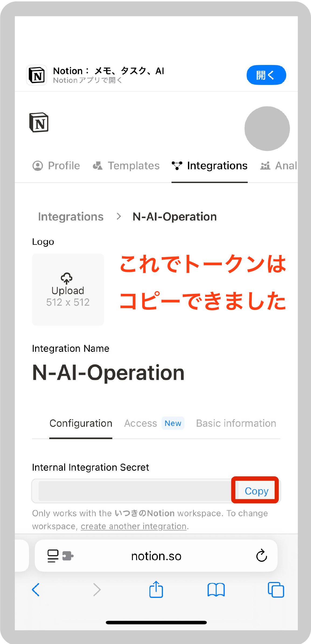311x644 pixels.
Task: Click the cloud upload icon
Action: click(x=67, y=278)
